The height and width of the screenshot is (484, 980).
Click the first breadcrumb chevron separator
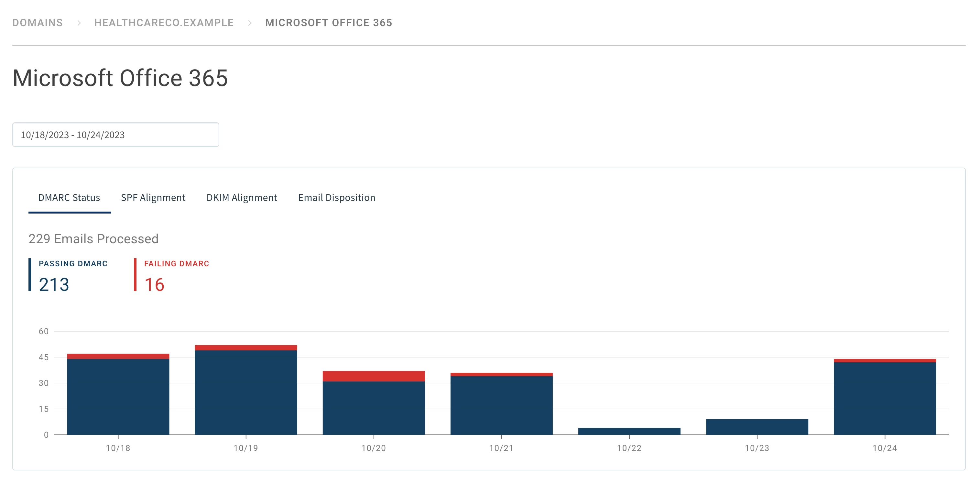tap(79, 23)
